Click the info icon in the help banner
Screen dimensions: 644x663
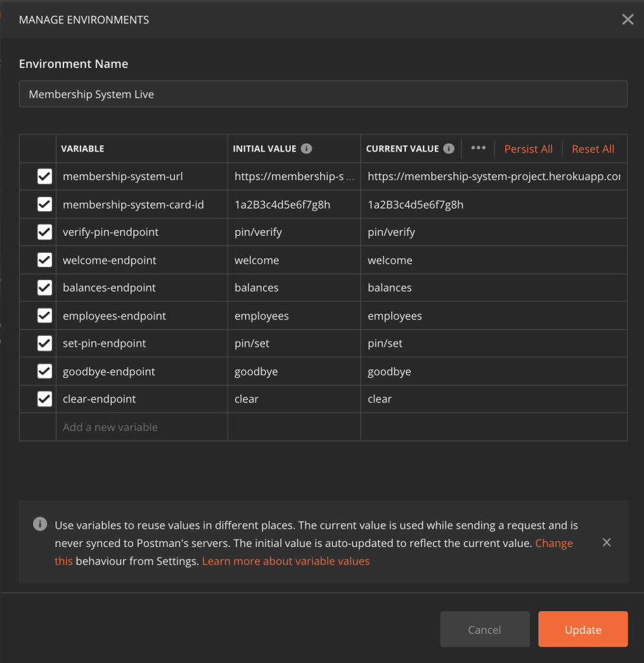[x=40, y=524]
